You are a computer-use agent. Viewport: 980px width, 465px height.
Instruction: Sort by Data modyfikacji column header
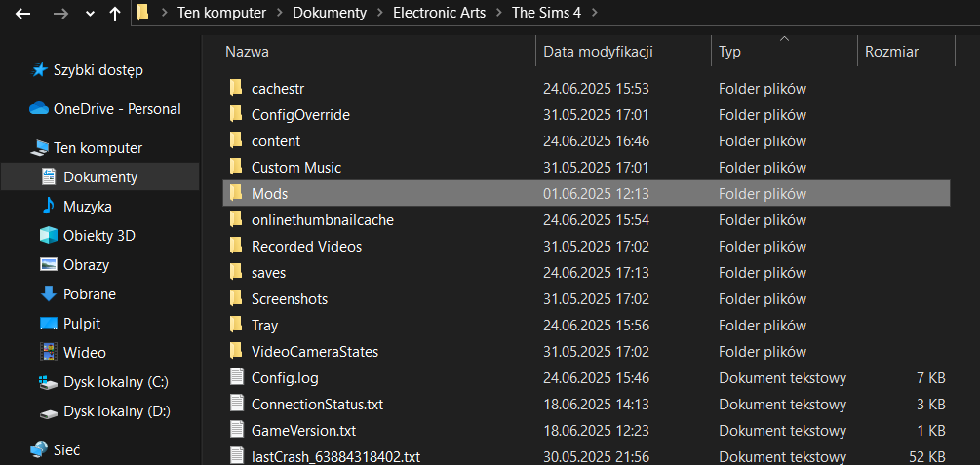click(x=598, y=51)
